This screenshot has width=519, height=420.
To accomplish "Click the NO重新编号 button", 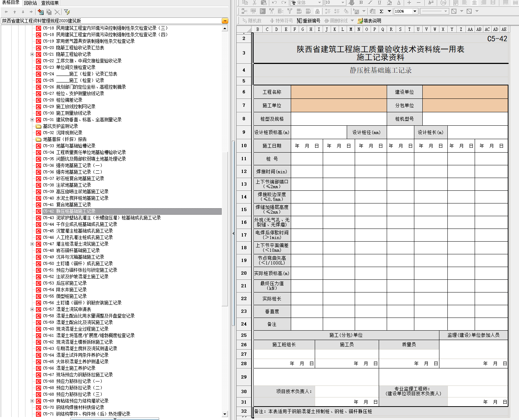I will (x=309, y=21).
